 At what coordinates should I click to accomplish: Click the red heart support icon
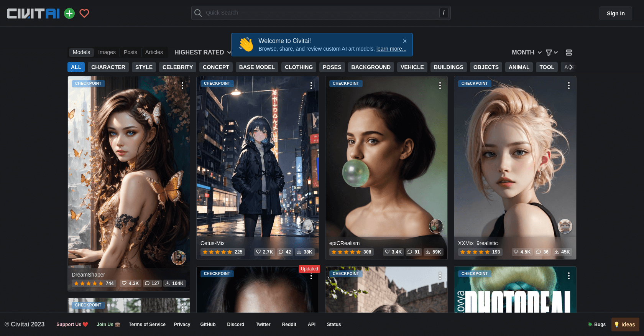coord(84,13)
